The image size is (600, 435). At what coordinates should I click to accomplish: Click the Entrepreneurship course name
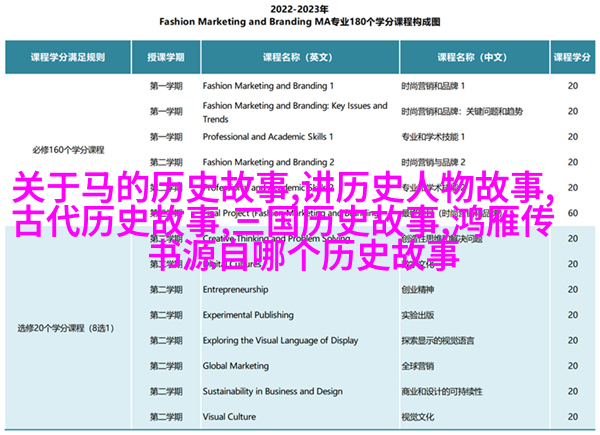coord(234,288)
